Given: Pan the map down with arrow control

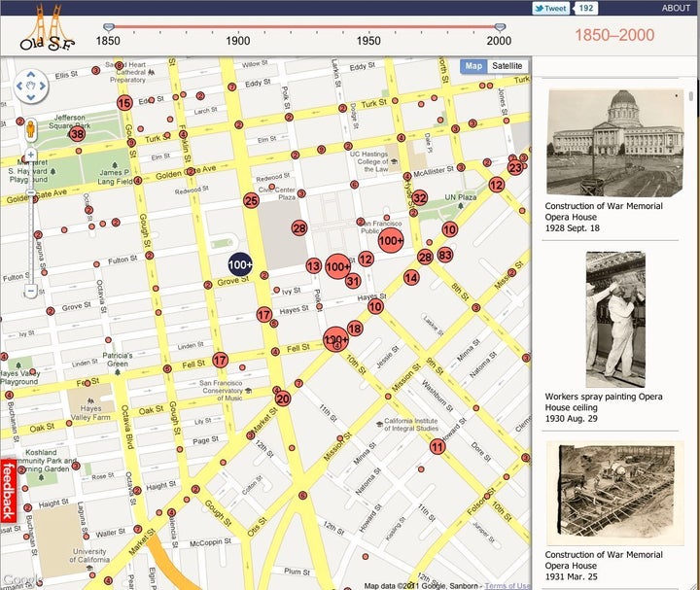Looking at the screenshot, I should [31, 97].
